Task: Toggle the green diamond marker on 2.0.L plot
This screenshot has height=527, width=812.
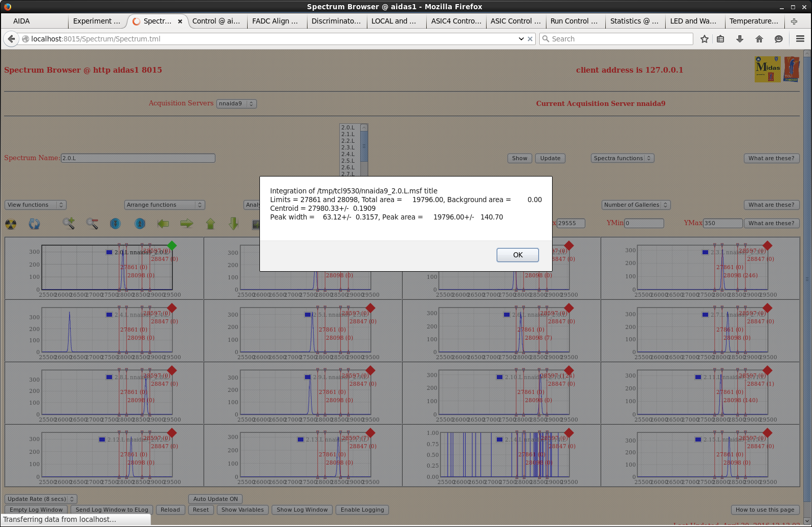Action: tap(172, 246)
